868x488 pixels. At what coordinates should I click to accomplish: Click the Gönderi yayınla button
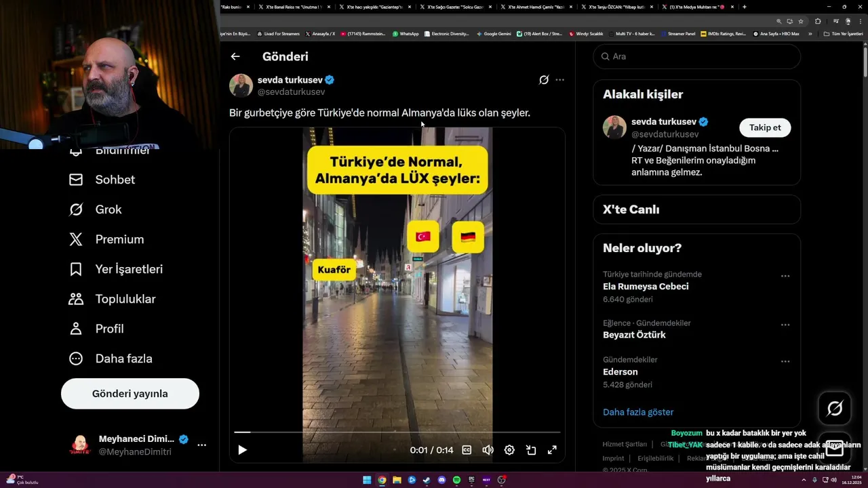click(x=130, y=394)
